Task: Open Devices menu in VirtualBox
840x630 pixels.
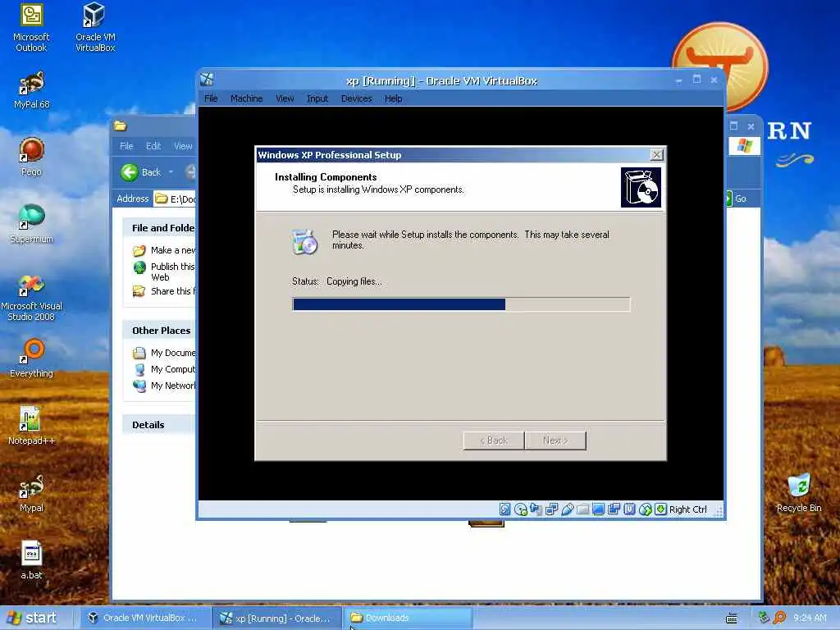Action: (356, 98)
